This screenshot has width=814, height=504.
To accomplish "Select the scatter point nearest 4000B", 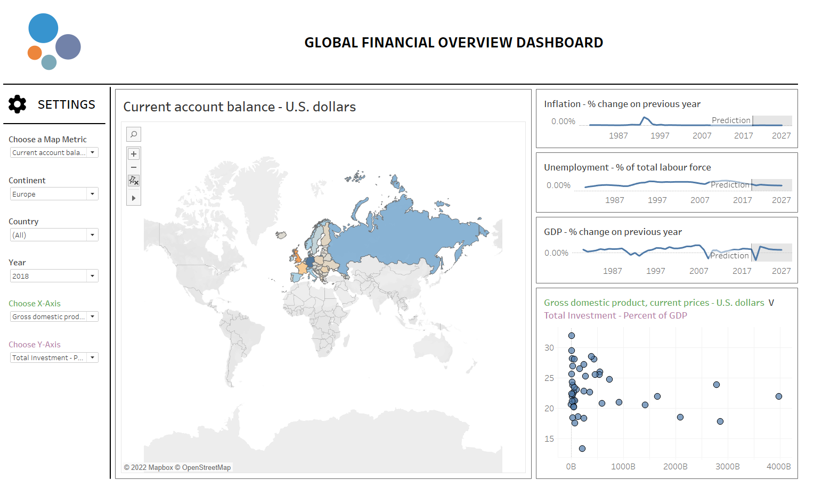I will [x=779, y=396].
